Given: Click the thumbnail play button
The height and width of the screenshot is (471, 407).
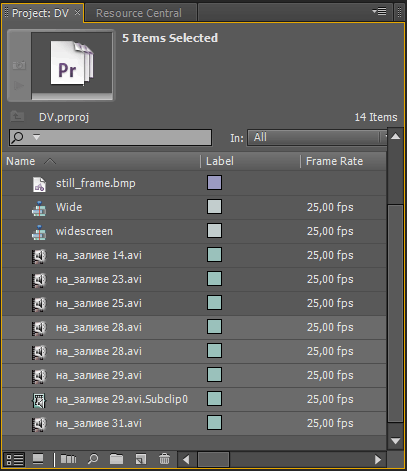Looking at the screenshot, I should tap(19, 86).
